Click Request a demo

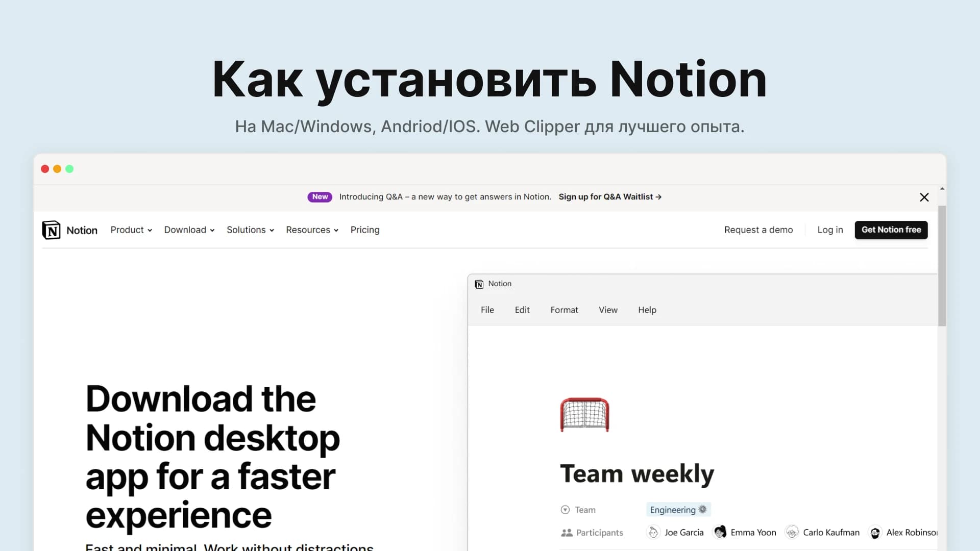(x=758, y=230)
